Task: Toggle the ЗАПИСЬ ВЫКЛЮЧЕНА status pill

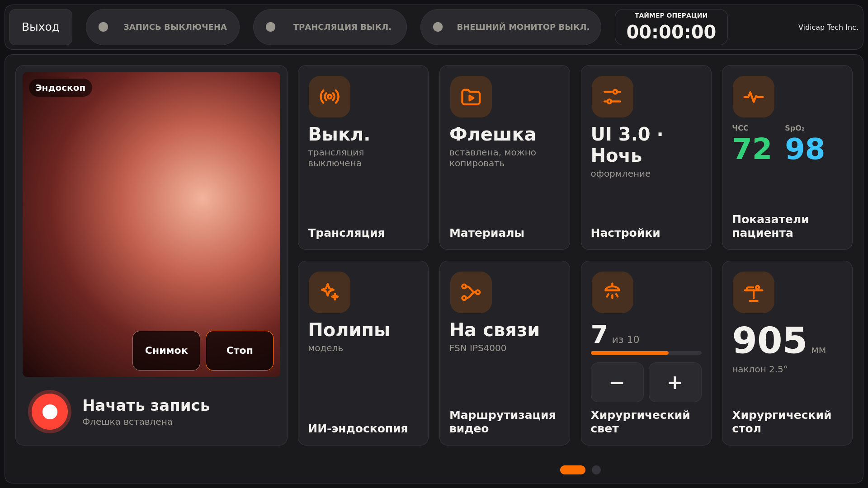Action: click(163, 27)
